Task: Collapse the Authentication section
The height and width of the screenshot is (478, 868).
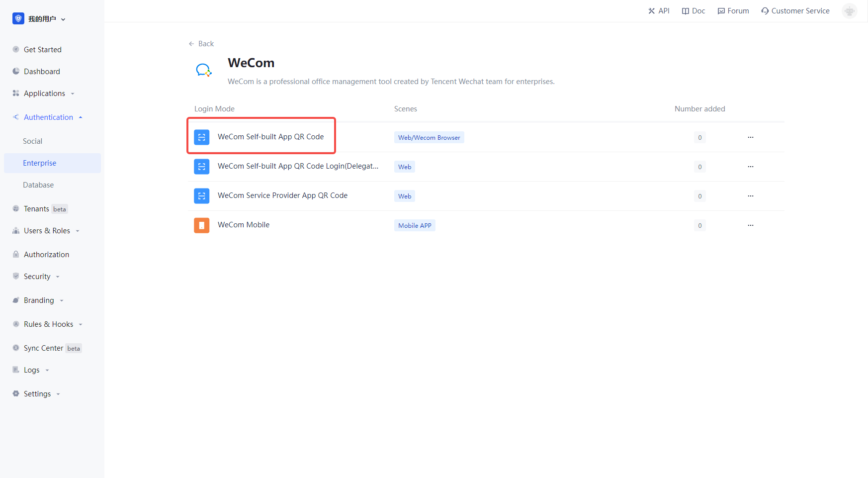Action: (x=81, y=117)
